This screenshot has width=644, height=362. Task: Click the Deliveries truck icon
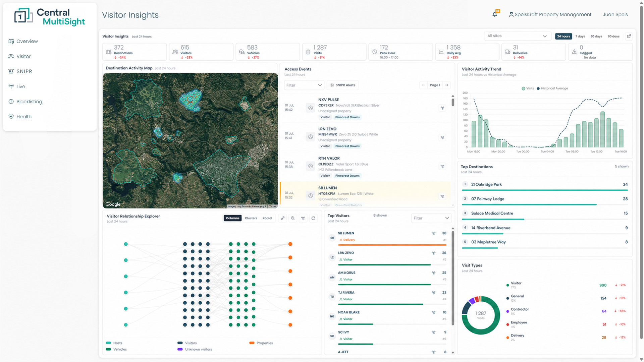click(x=507, y=52)
